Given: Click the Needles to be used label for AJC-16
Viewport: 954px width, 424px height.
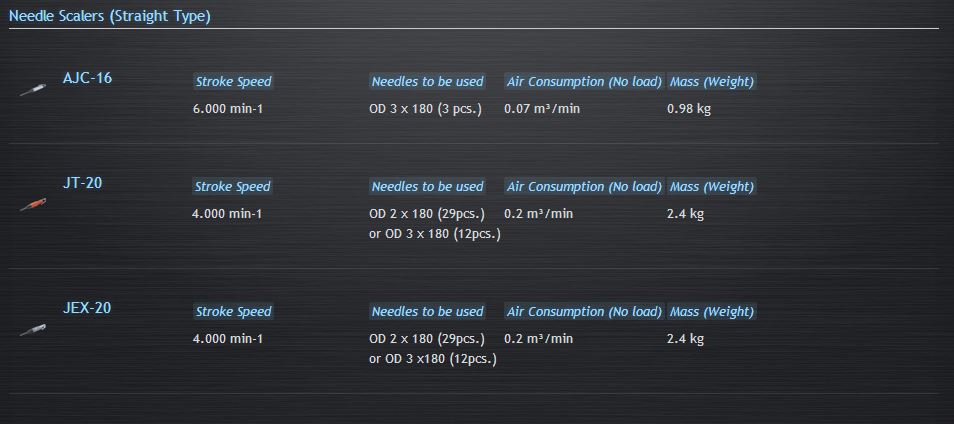Looking at the screenshot, I should coord(427,82).
